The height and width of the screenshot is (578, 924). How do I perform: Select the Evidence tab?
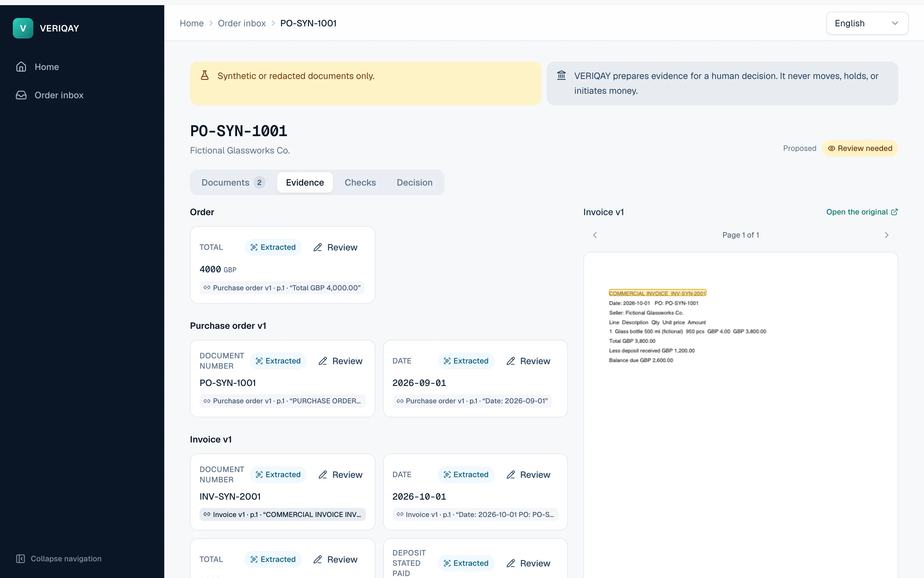point(305,182)
